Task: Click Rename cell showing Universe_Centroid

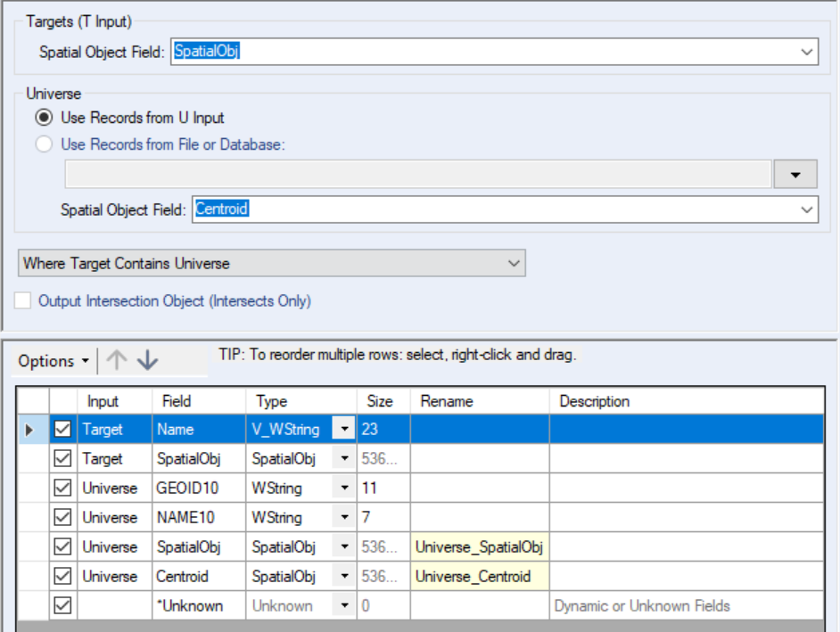Action: (x=480, y=577)
